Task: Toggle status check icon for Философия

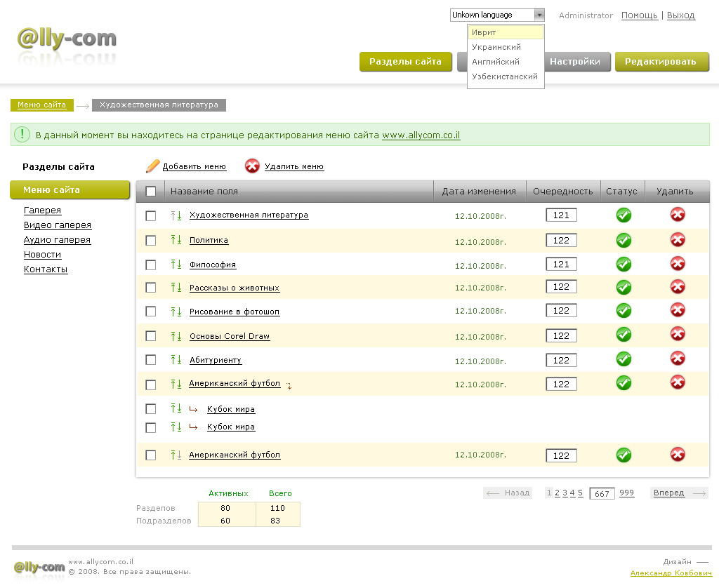Action: (x=624, y=264)
